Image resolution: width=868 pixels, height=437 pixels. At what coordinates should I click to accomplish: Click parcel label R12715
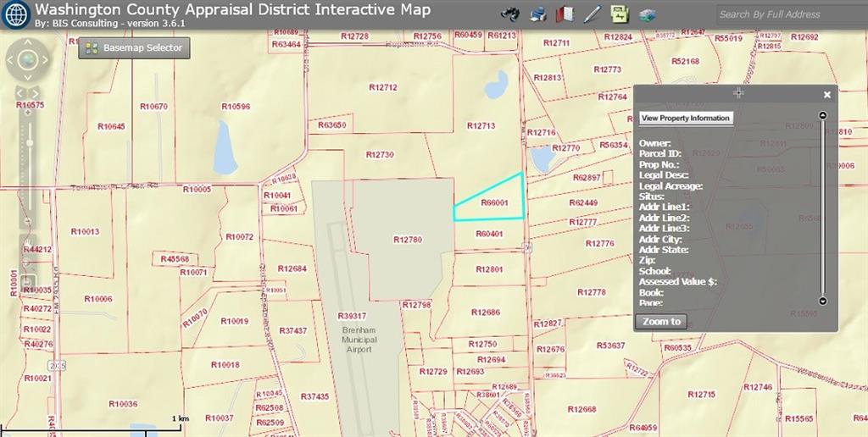[x=701, y=395]
